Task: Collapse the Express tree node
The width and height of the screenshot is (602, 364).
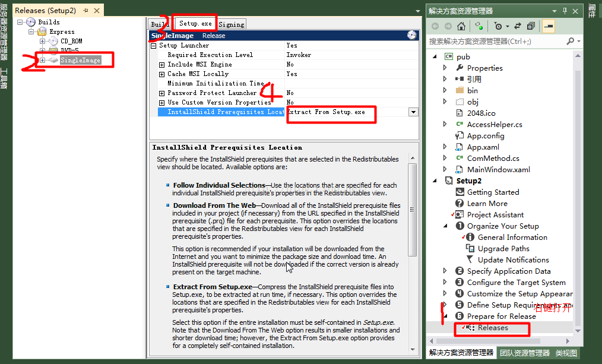Action: 31,32
